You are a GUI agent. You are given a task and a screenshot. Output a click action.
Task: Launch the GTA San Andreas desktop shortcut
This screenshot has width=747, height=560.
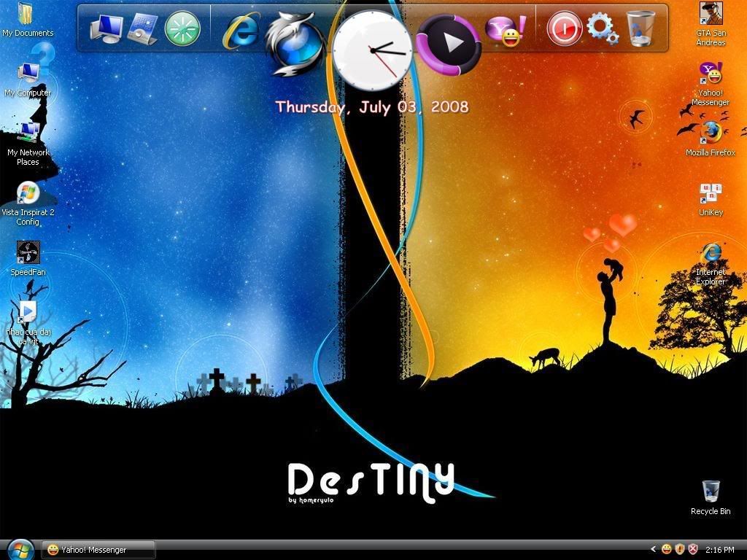711,24
